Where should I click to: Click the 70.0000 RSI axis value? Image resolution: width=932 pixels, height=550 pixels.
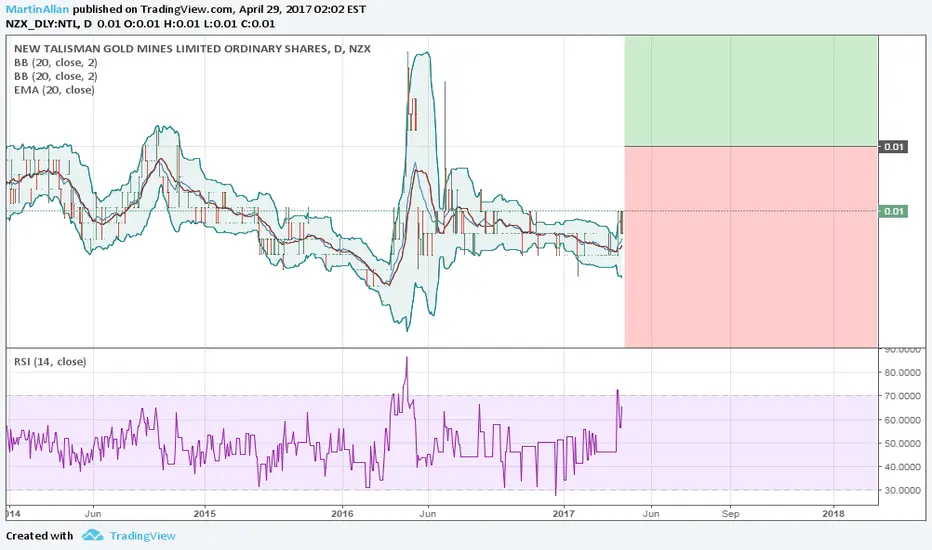[x=903, y=396]
